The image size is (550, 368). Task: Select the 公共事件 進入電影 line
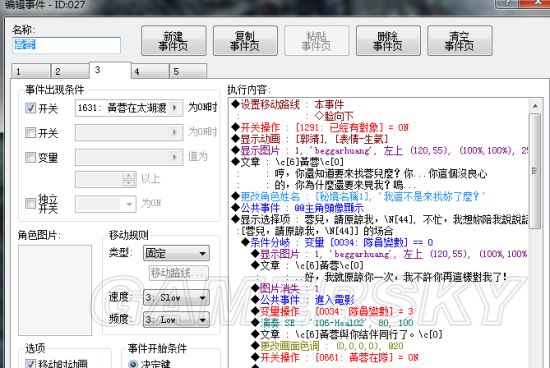303,300
